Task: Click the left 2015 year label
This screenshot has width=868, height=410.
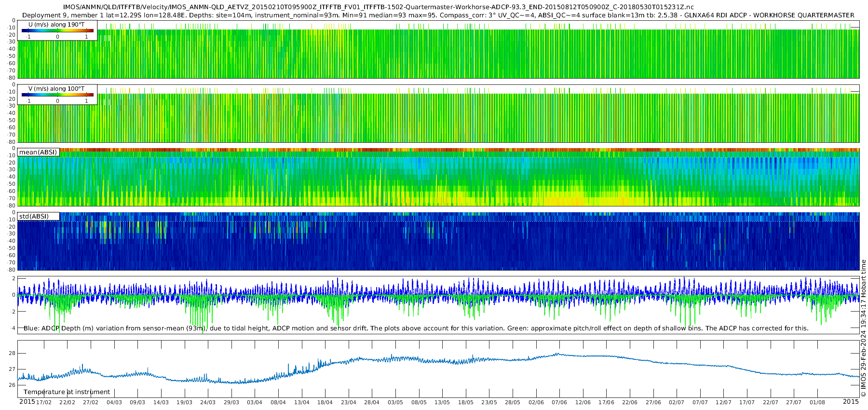Action: [x=27, y=402]
